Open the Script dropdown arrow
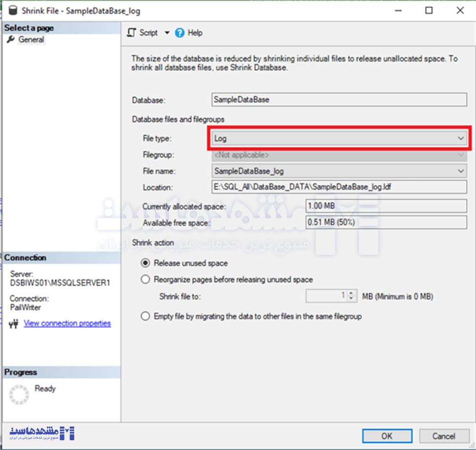 pyautogui.click(x=166, y=33)
